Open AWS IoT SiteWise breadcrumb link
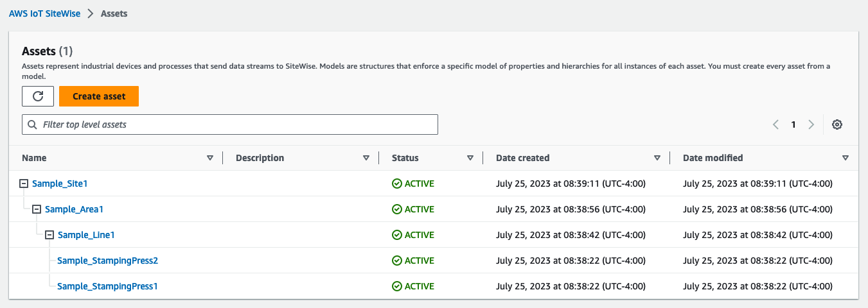 45,13
